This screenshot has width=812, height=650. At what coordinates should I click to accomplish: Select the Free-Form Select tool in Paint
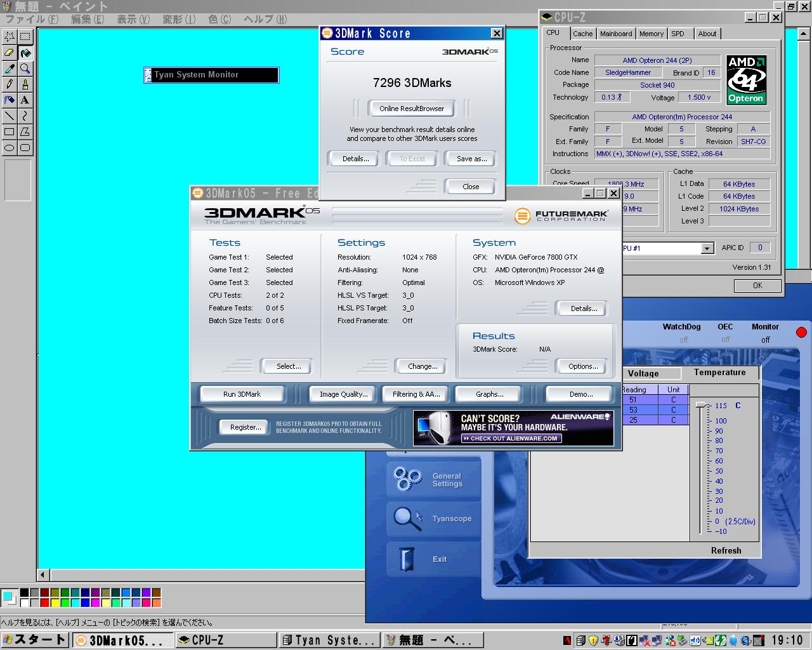point(10,37)
